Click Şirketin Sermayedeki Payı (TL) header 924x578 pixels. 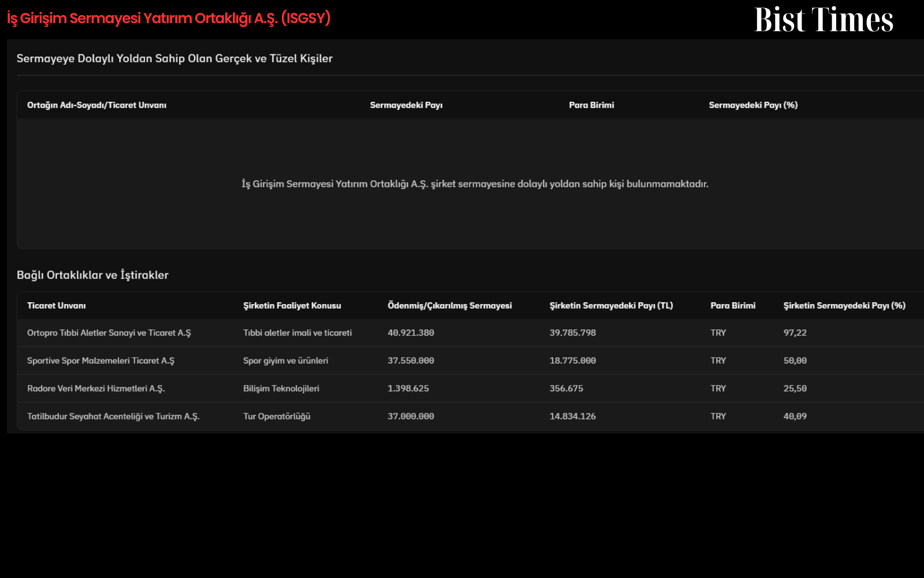[x=612, y=306]
